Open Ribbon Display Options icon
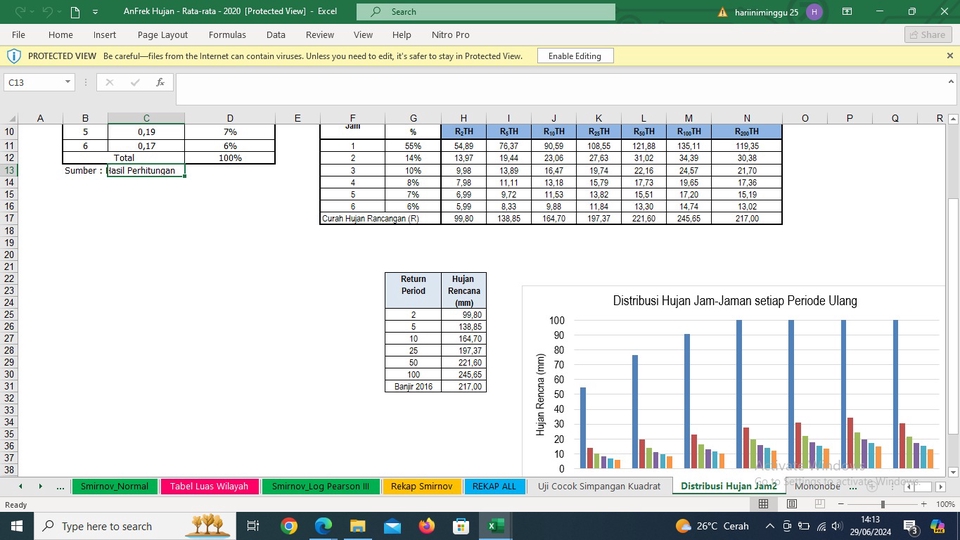Screen dimensions: 960x540 click(847, 12)
